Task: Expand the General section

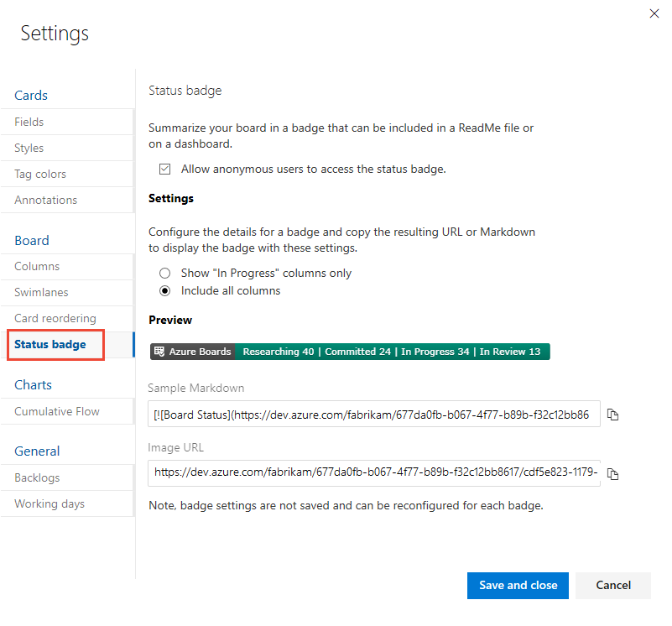Action: [x=36, y=451]
